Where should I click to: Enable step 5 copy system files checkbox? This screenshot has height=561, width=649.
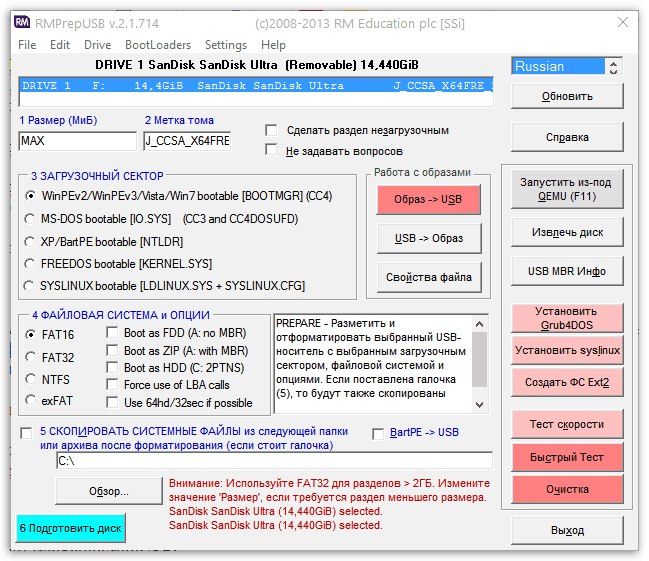pos(26,433)
